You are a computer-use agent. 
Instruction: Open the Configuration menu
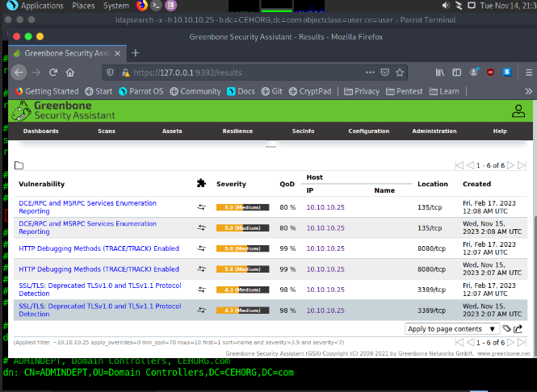368,131
